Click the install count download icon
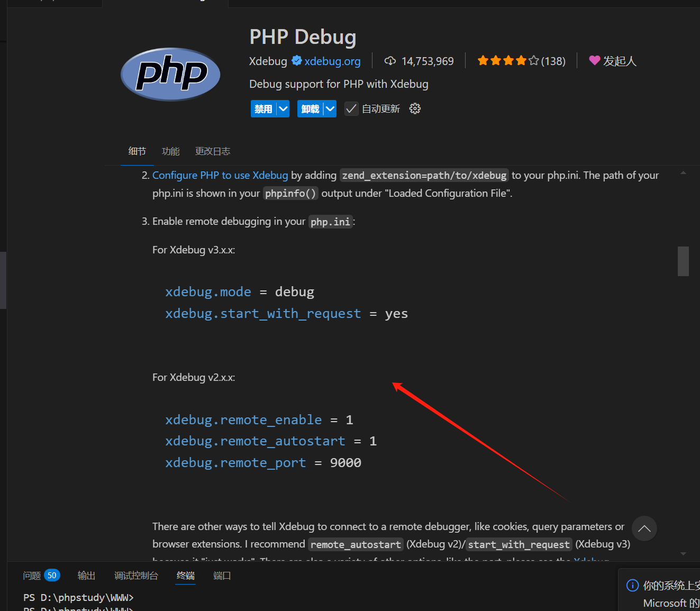This screenshot has height=611, width=700. pyautogui.click(x=390, y=61)
